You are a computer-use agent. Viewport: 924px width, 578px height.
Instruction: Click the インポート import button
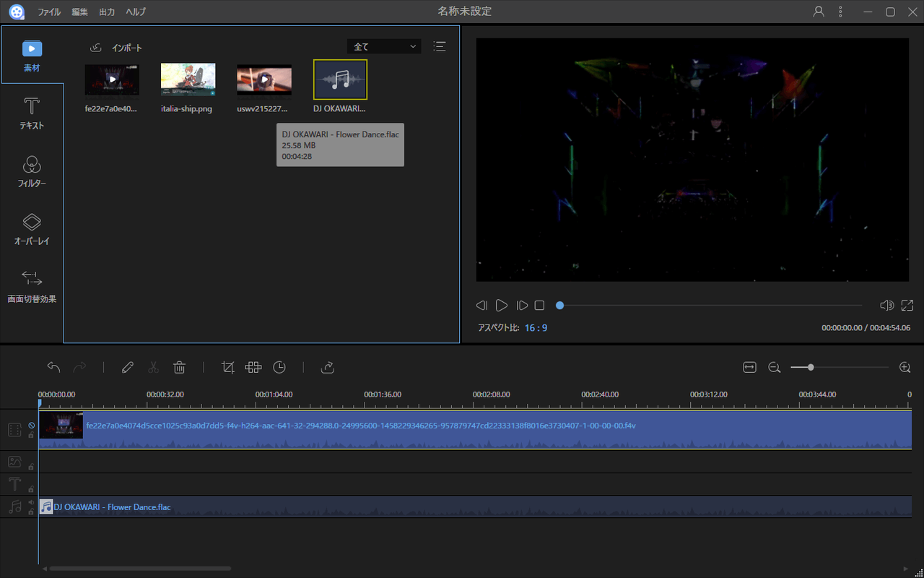[116, 48]
